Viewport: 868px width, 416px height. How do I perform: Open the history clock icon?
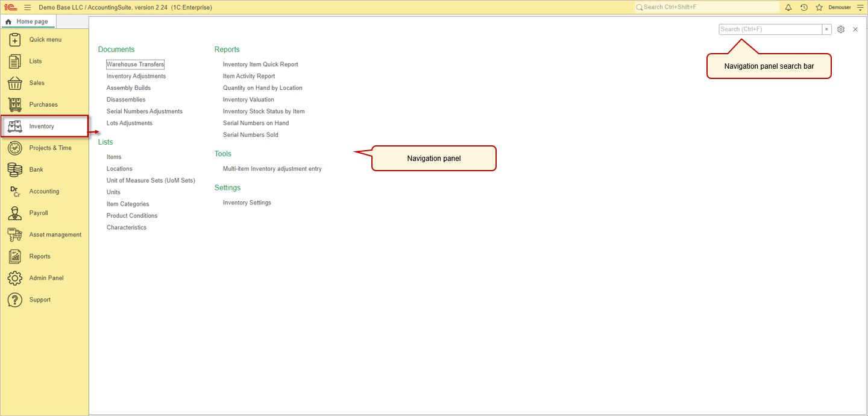point(804,7)
